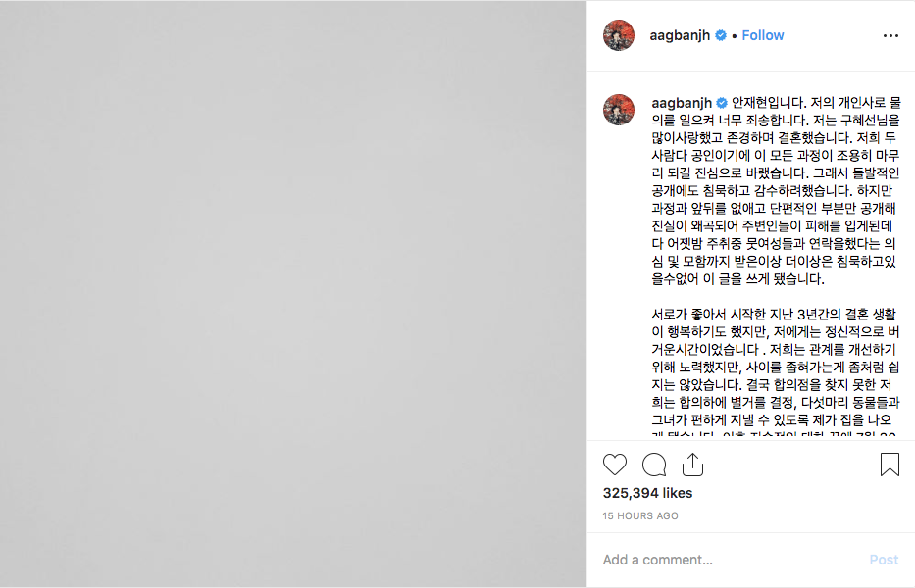Share the post using the share icon

click(692, 465)
